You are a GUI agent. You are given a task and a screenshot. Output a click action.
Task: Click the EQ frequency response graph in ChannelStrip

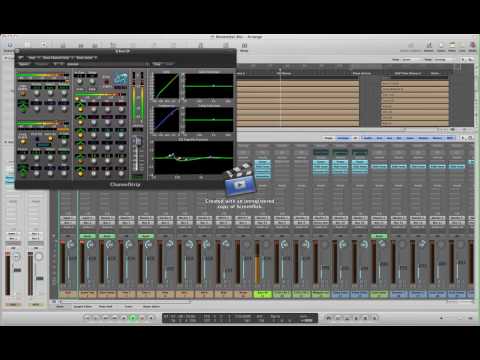click(193, 158)
